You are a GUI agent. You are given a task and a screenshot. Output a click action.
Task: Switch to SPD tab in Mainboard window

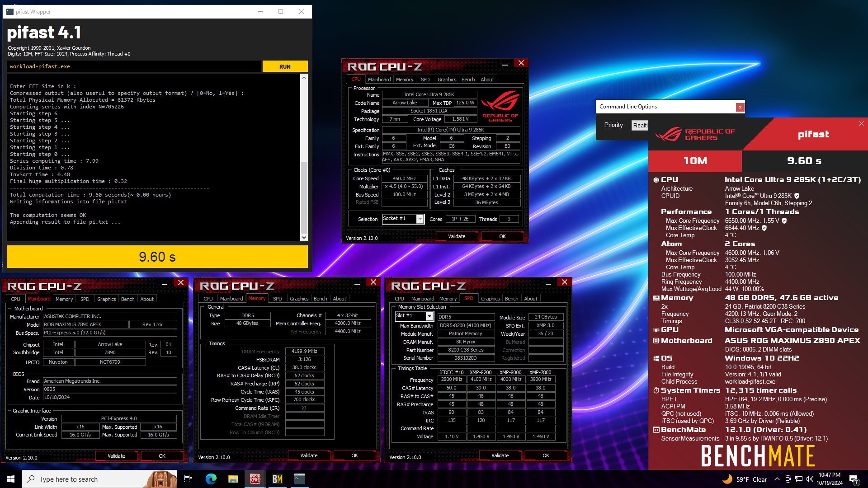tap(85, 299)
